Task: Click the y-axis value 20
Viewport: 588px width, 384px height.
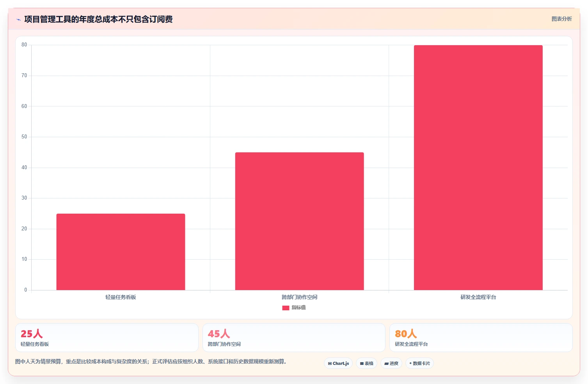Action: [24, 229]
